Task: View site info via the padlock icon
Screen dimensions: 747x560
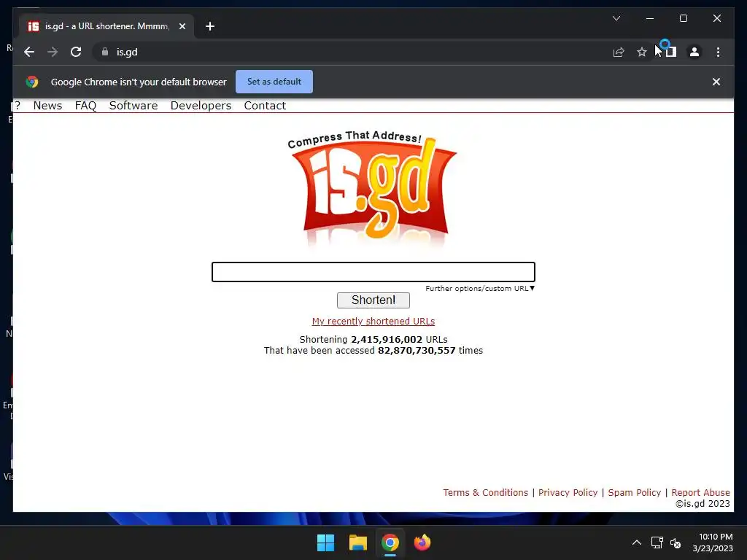Action: click(105, 52)
